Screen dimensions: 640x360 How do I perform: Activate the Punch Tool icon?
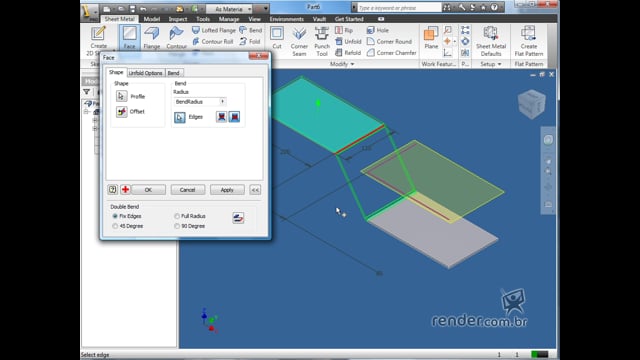[x=322, y=41]
